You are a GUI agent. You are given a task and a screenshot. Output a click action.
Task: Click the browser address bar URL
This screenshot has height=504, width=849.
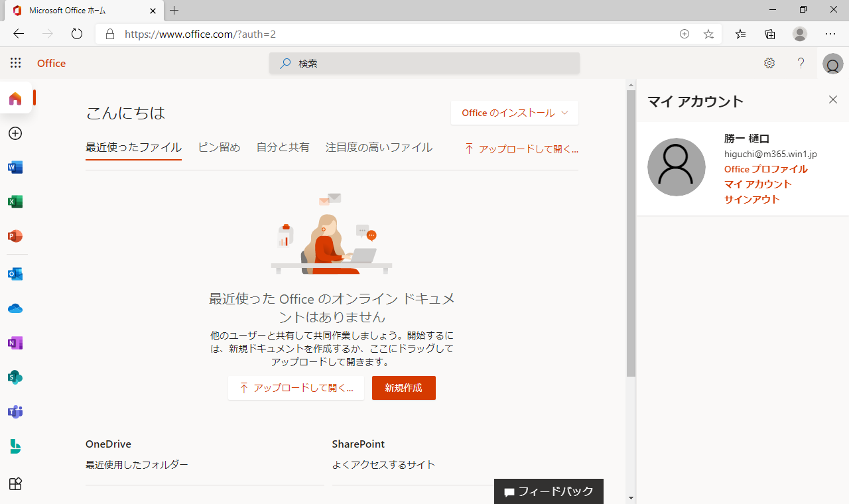[200, 34]
